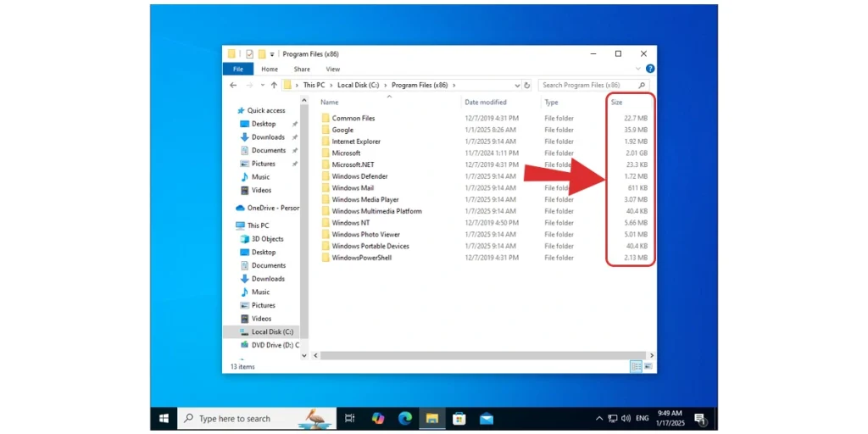The height and width of the screenshot is (434, 868).
Task: Open the Windows Start menu
Action: coord(164,419)
